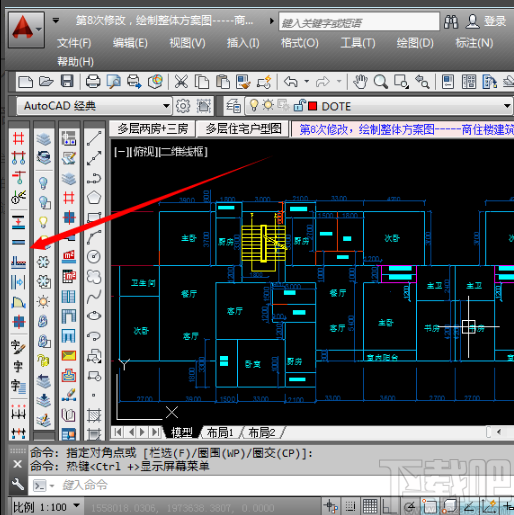Viewport: 514px width, 515px height.
Task: Open the AutoCAD 经典 workspace dropdown
Action: (x=166, y=106)
